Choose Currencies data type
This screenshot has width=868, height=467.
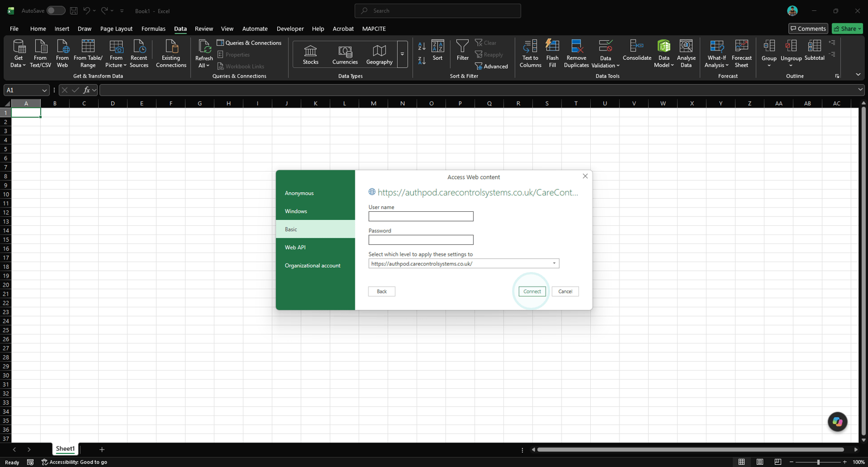pyautogui.click(x=345, y=54)
